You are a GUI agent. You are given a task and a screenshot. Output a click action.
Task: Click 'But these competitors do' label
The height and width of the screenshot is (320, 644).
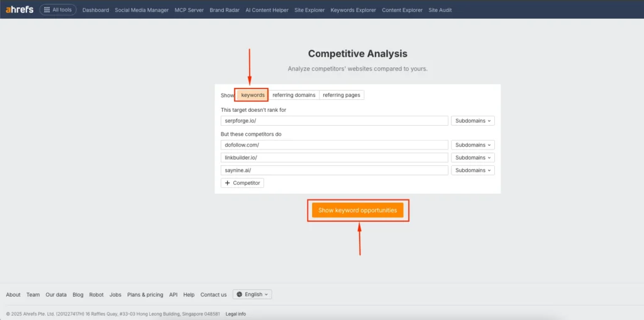coord(251,135)
